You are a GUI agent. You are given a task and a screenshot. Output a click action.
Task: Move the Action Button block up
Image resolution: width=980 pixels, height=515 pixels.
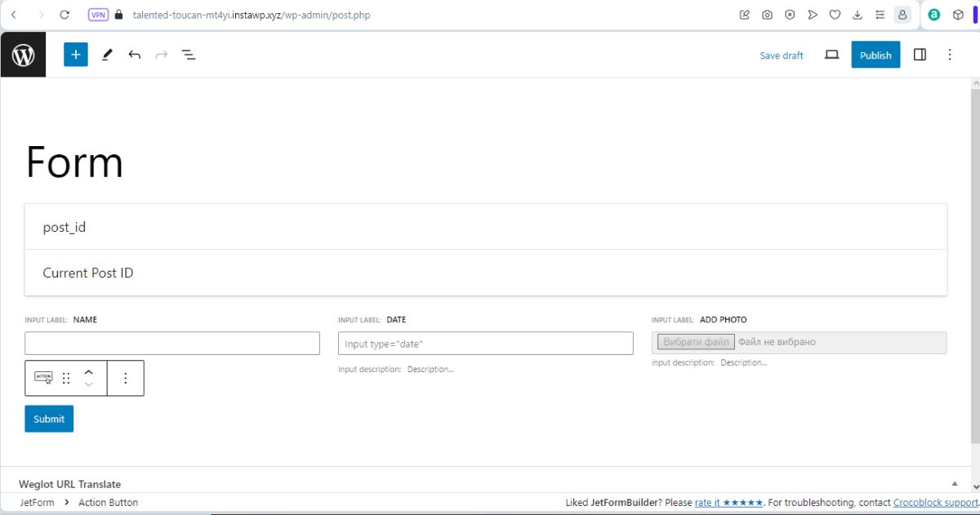click(x=89, y=372)
